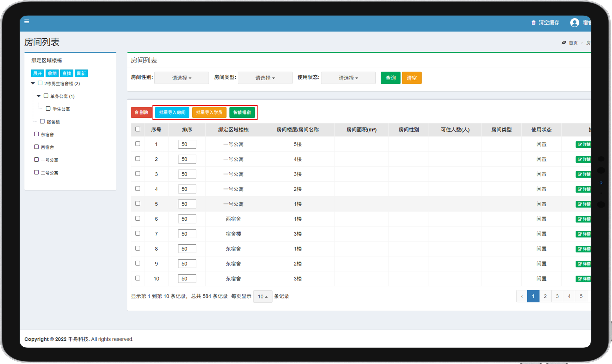
Task: Tick the 东宿舍 tree checkbox
Action: pos(37,134)
